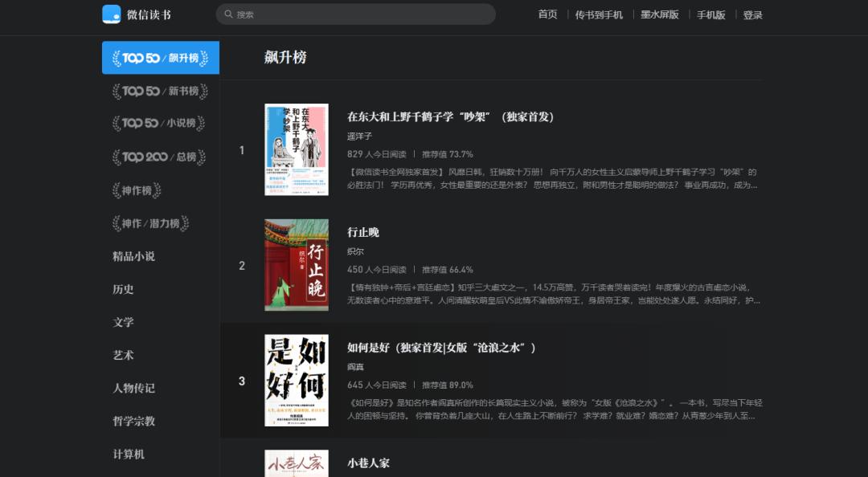Switch to the 计算机 category
The image size is (868, 477).
[x=130, y=454]
